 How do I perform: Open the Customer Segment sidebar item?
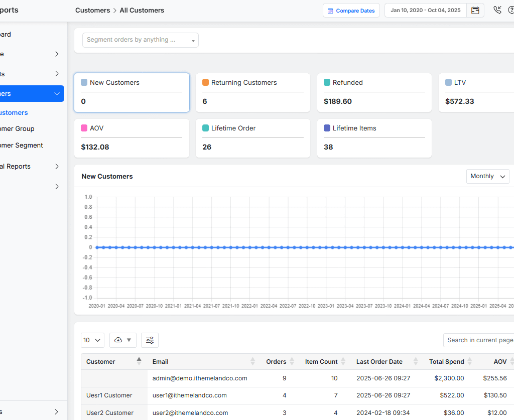pos(22,145)
